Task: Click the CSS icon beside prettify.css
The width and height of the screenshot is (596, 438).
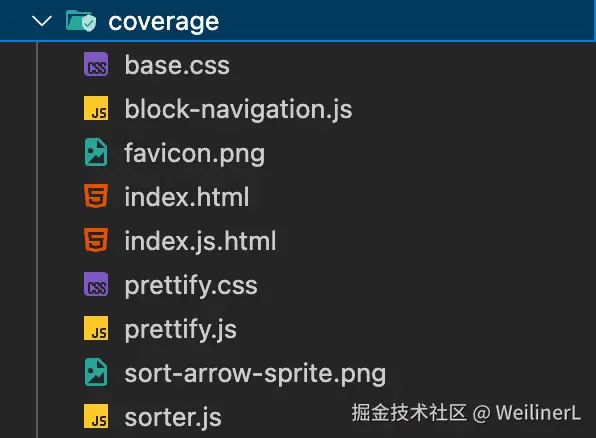Action: tap(96, 284)
